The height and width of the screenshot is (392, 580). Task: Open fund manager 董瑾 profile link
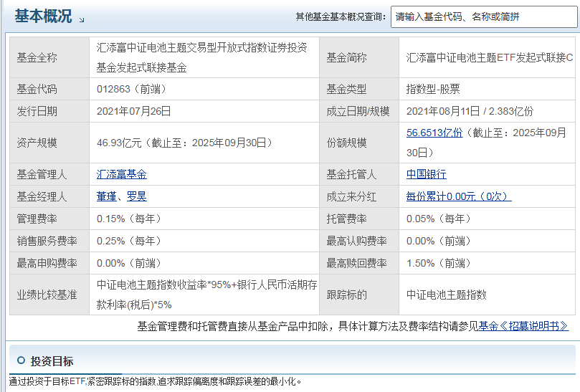point(107,196)
